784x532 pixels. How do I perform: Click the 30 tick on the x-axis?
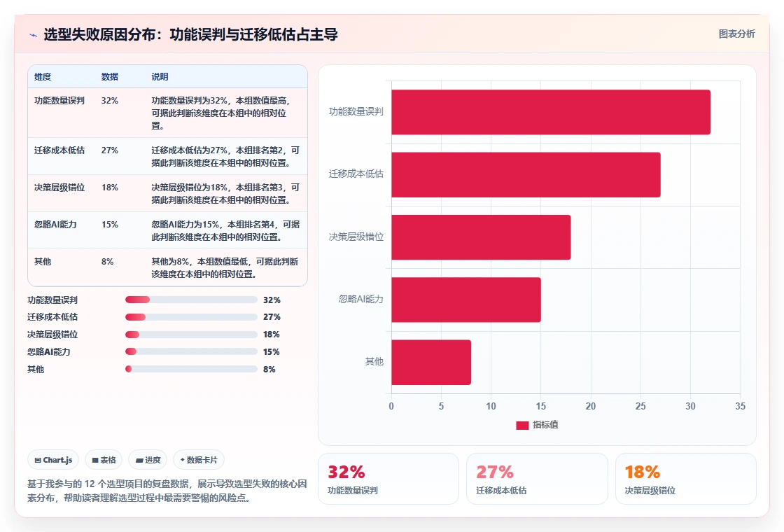point(690,407)
